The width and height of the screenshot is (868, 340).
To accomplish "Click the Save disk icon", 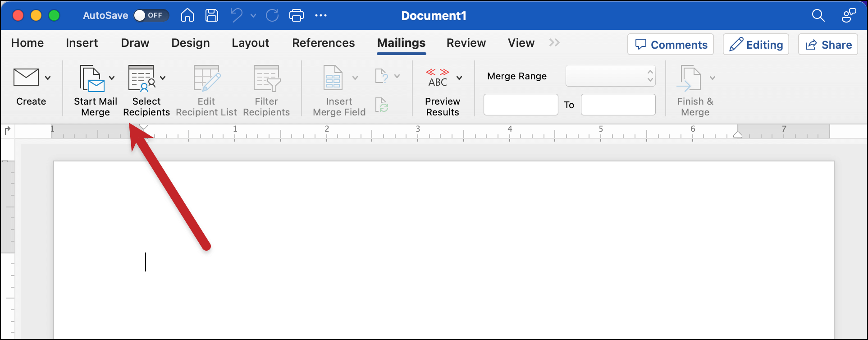I will pyautogui.click(x=212, y=16).
